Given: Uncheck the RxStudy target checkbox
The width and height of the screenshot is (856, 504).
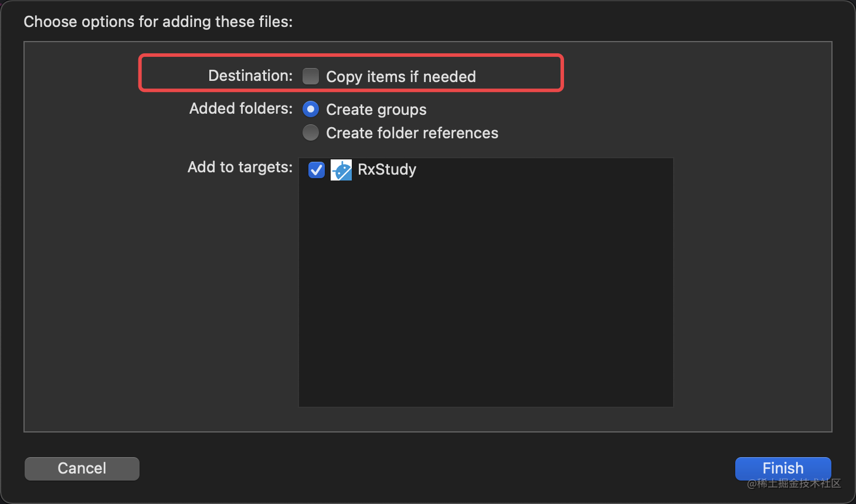Looking at the screenshot, I should (x=317, y=170).
